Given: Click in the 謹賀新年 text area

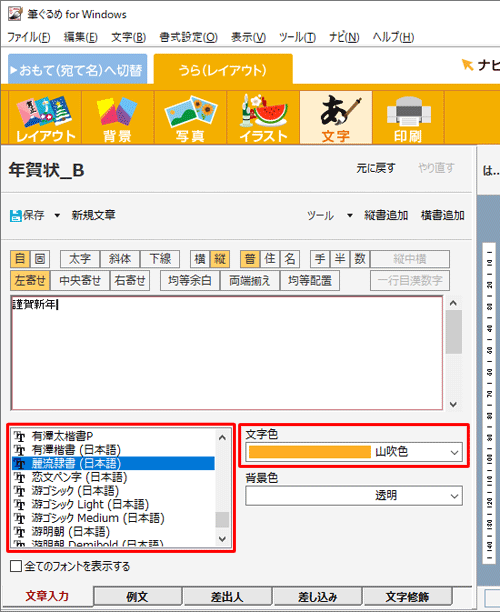Looking at the screenshot, I should pos(227,353).
